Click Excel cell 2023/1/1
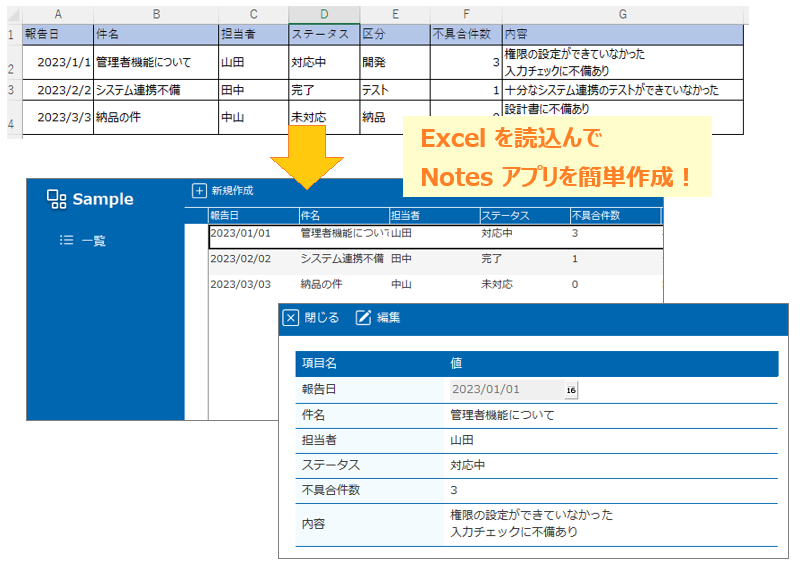This screenshot has width=805, height=575. point(58,62)
